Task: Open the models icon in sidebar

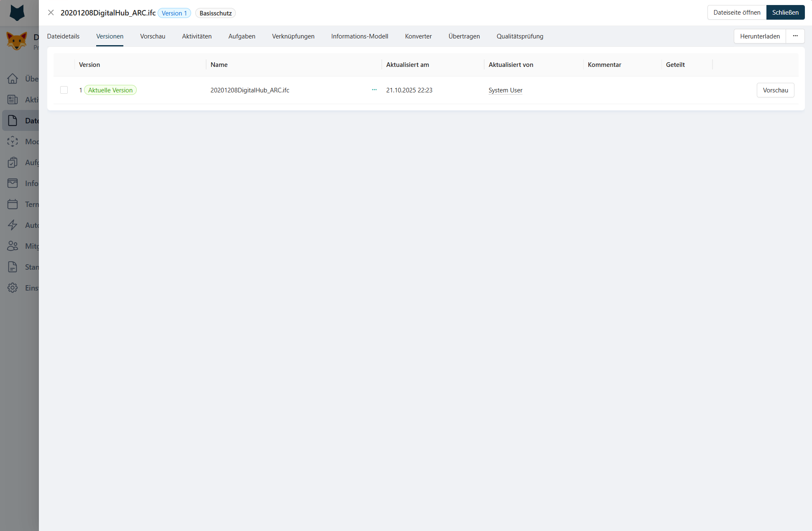Action: point(13,141)
